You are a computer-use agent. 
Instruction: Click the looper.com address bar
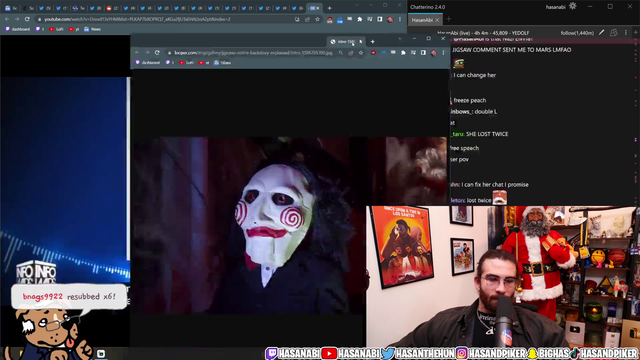pos(253,53)
